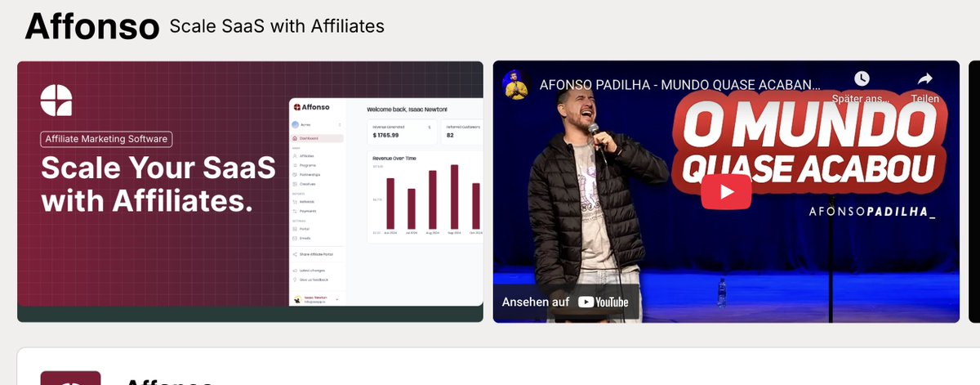The height and width of the screenshot is (385, 980).
Task: Click the Watch Later clock icon on video
Action: click(861, 78)
